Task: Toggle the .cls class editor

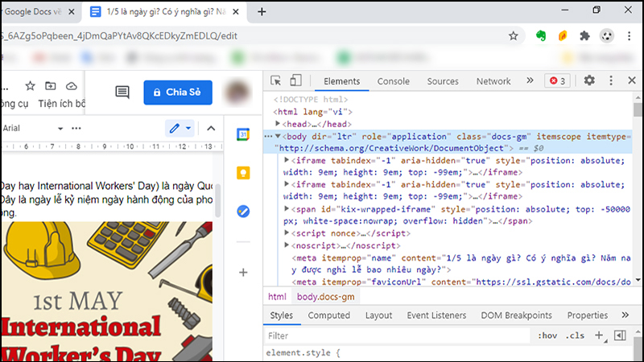Action: (575, 335)
